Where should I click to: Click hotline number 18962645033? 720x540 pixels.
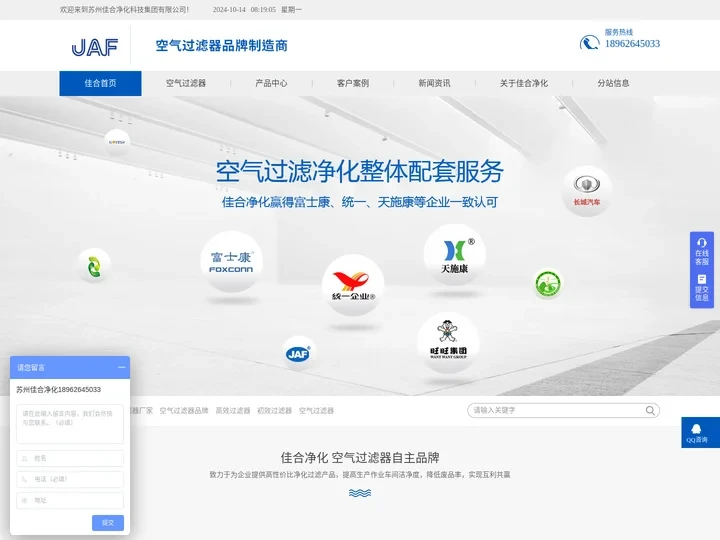click(x=632, y=44)
